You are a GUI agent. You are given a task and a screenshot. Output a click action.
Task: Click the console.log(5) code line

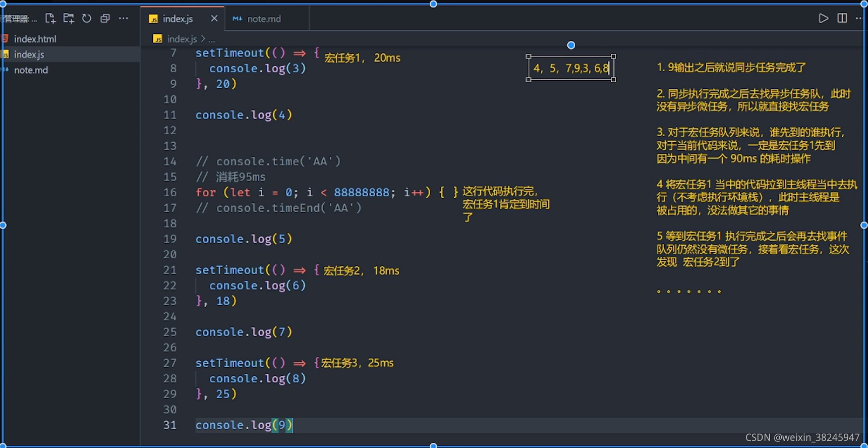click(x=244, y=239)
